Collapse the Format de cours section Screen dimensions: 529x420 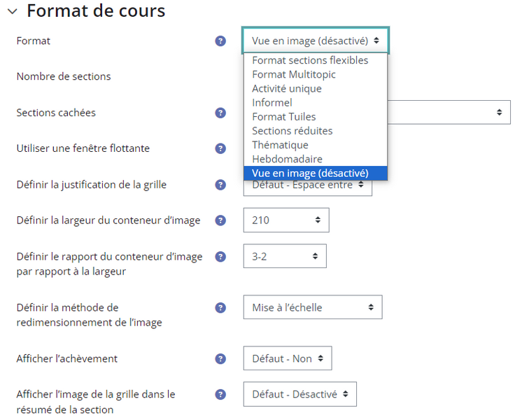click(x=13, y=11)
